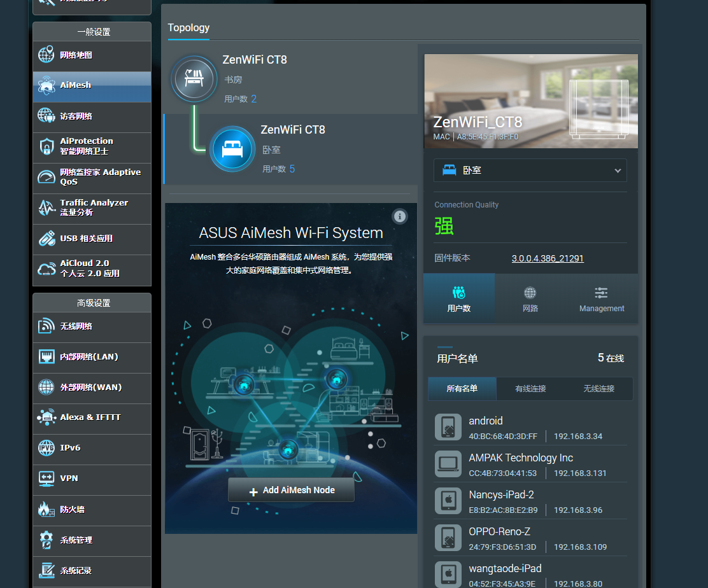708x588 pixels.
Task: Click the Add AiMesh Node button
Action: 291,490
